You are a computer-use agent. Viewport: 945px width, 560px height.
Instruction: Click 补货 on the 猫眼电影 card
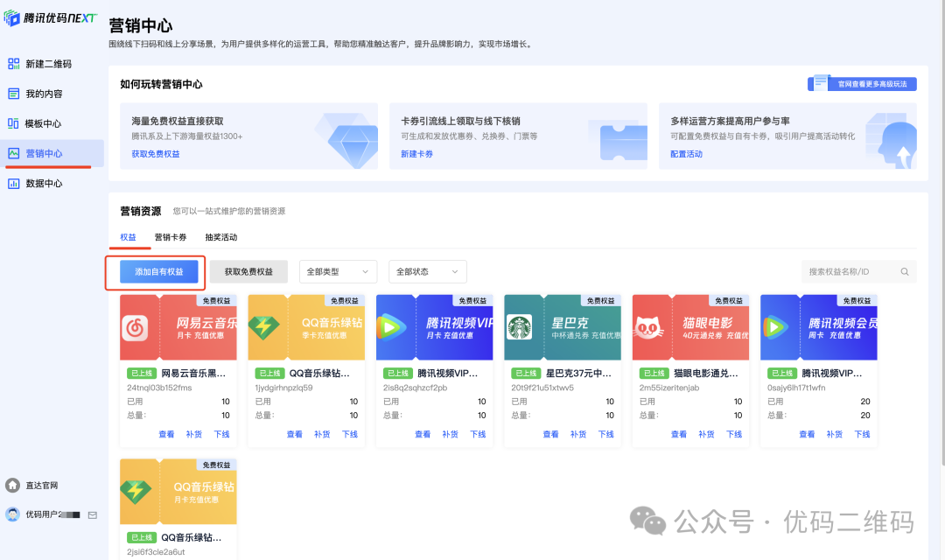coord(706,434)
